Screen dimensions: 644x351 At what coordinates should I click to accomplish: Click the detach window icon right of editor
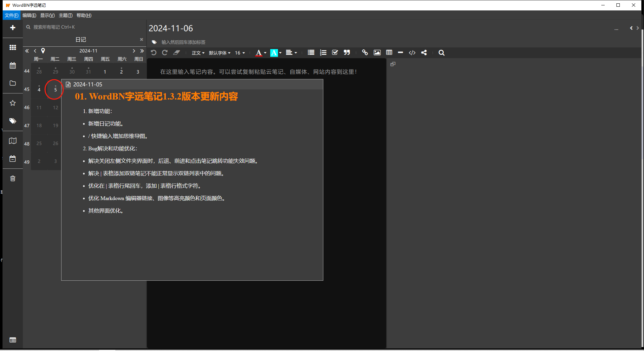point(393,64)
